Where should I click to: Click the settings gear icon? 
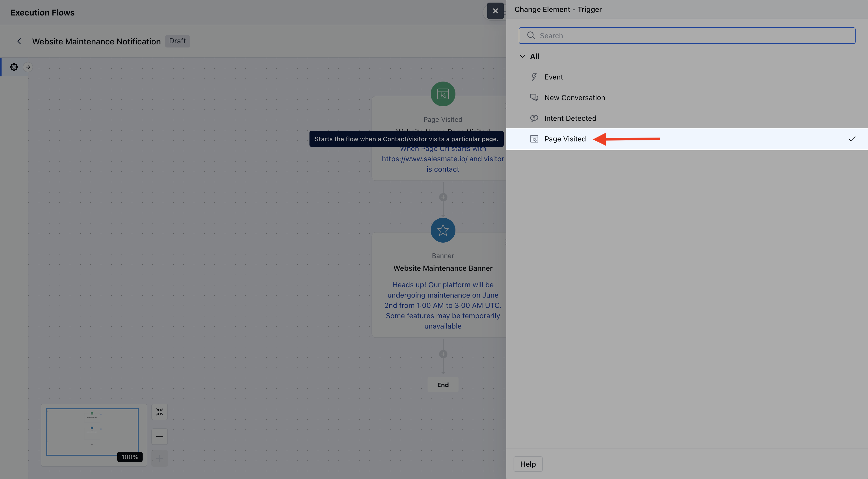tap(14, 67)
